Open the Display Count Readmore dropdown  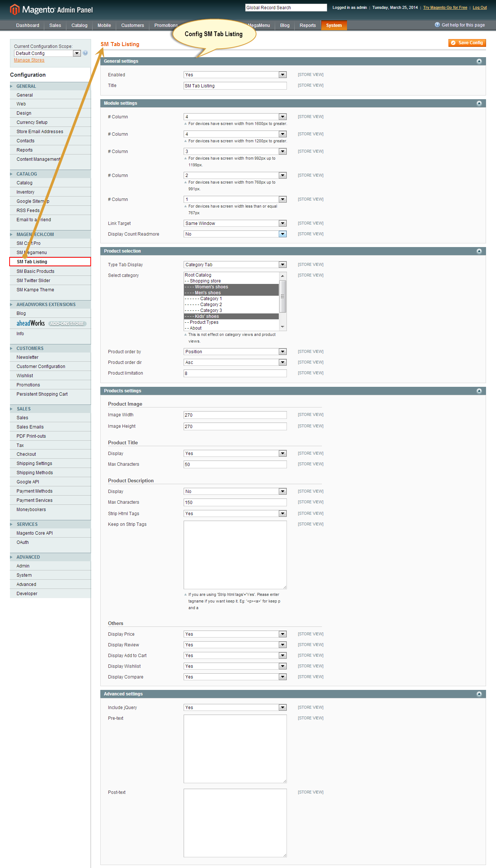pos(235,234)
